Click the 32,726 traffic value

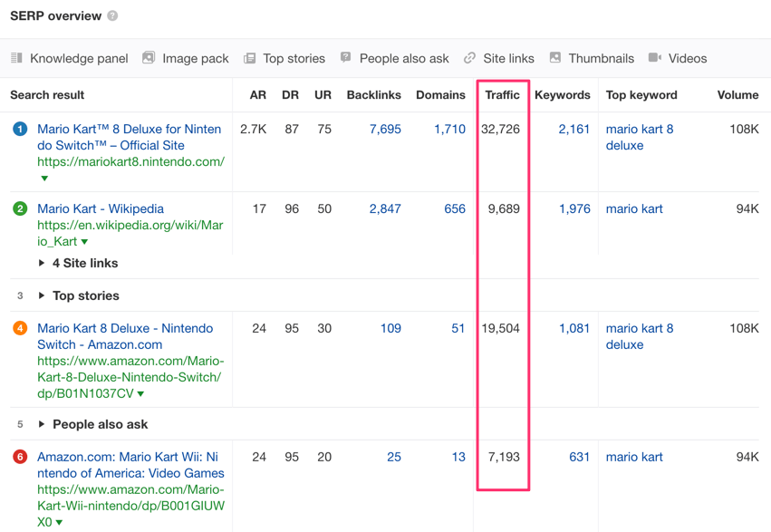500,130
